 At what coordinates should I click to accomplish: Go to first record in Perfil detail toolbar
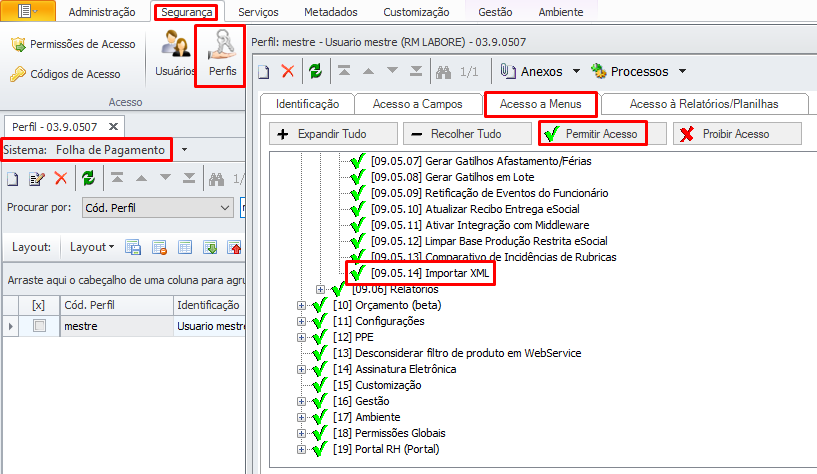click(344, 71)
